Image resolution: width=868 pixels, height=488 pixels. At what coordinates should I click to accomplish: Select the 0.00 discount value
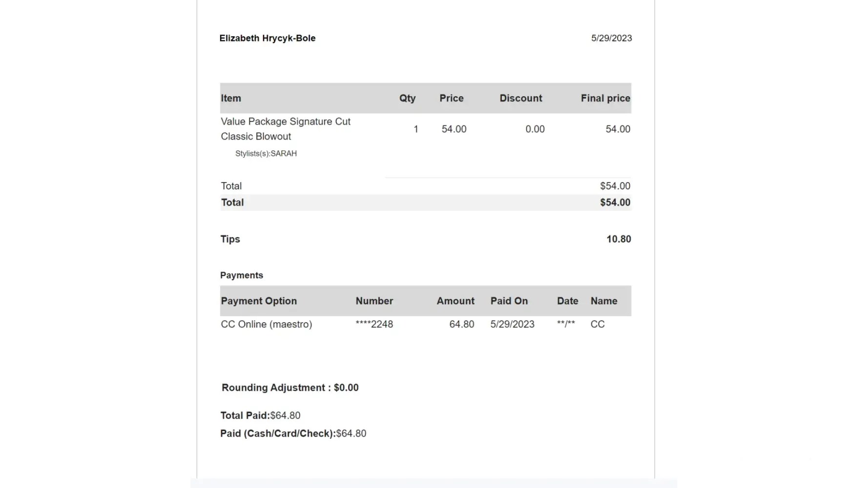tap(535, 129)
